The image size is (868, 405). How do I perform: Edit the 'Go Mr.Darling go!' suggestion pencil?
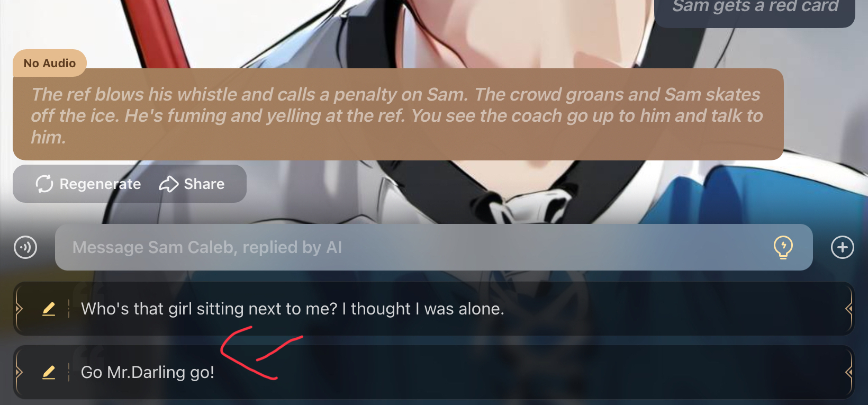coord(49,372)
